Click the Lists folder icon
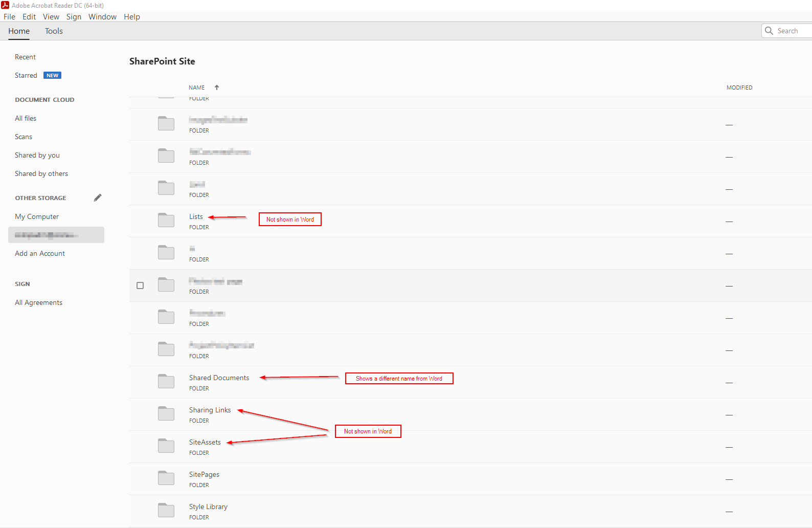812x528 pixels. [166, 220]
